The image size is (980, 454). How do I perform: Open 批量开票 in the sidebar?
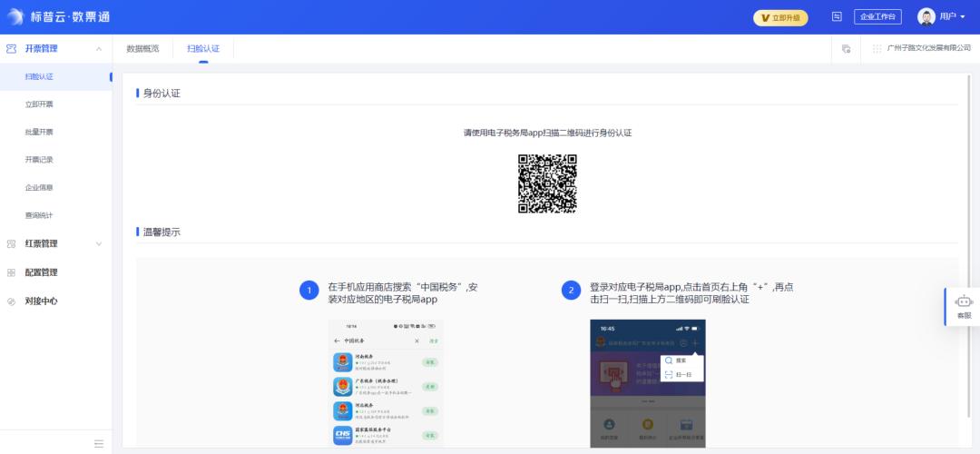[x=39, y=132]
